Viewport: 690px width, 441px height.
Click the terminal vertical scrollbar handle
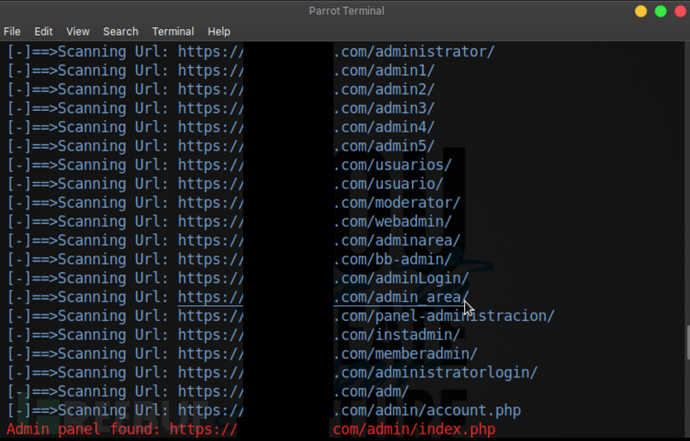(x=688, y=342)
